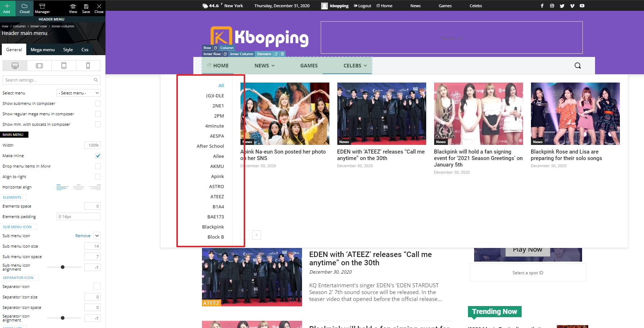Click the copy icon next to Inner Row
The height and width of the screenshot is (328, 644).
pos(225,54)
